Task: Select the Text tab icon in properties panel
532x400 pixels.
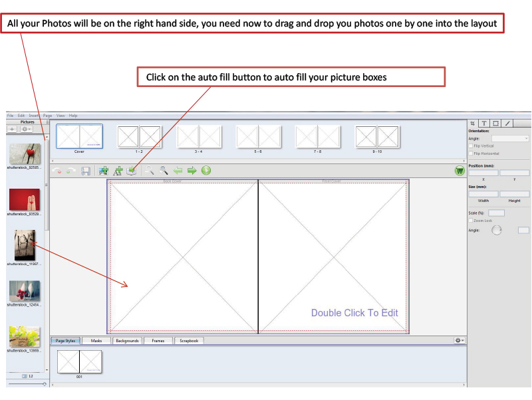Action: [484, 123]
